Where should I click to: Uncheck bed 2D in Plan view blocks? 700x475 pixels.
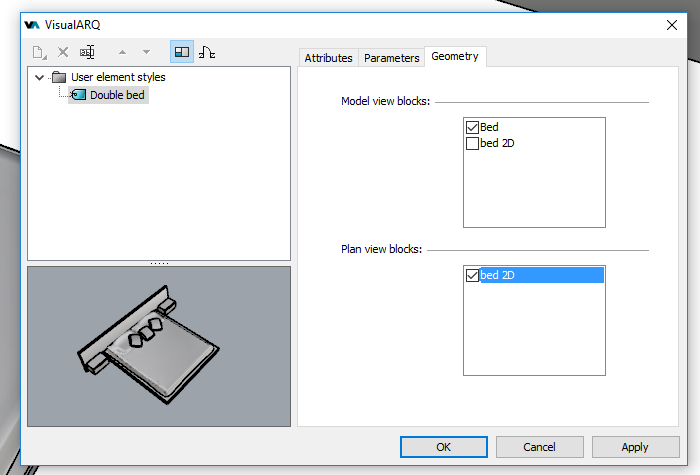point(472,275)
